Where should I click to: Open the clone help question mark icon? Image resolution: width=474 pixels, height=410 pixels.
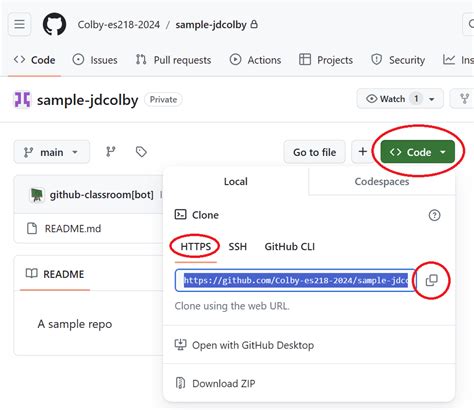tap(434, 215)
